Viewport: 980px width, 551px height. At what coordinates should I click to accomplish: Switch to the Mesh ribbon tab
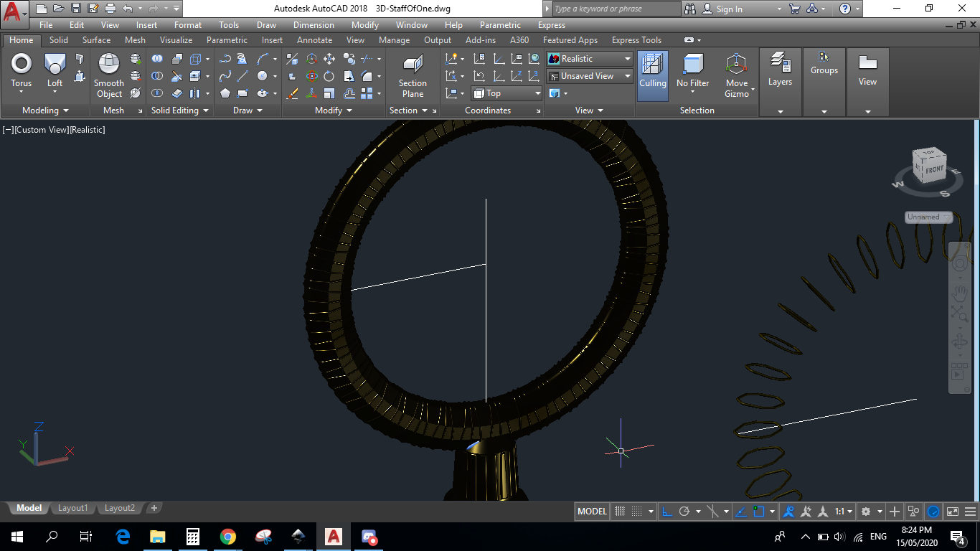point(135,40)
